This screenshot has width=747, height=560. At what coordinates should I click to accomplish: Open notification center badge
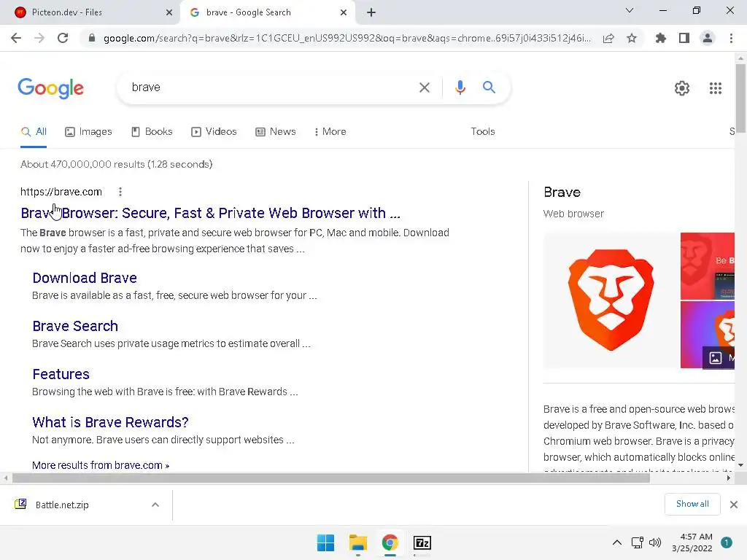pos(727,542)
